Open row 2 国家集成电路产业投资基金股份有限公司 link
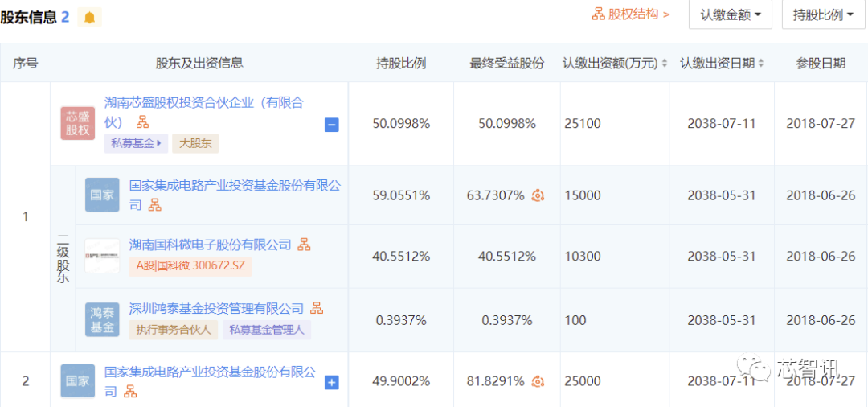The width and height of the screenshot is (868, 407). click(x=211, y=381)
